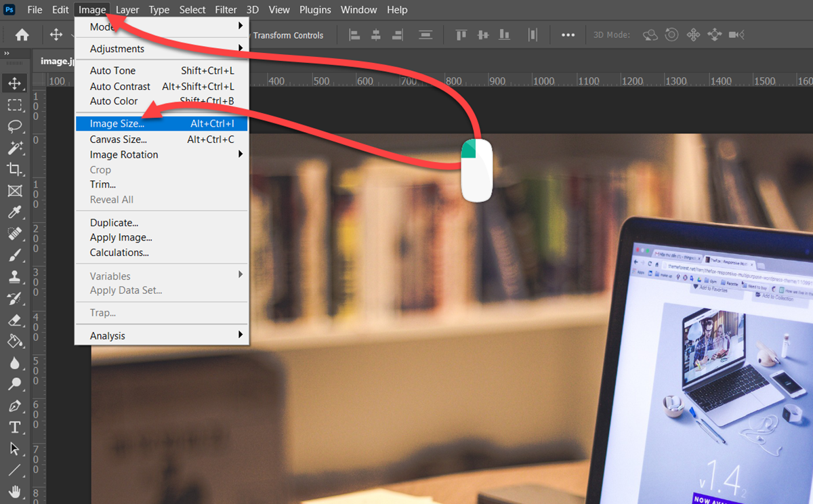Pick the Lasso tool

pyautogui.click(x=14, y=126)
